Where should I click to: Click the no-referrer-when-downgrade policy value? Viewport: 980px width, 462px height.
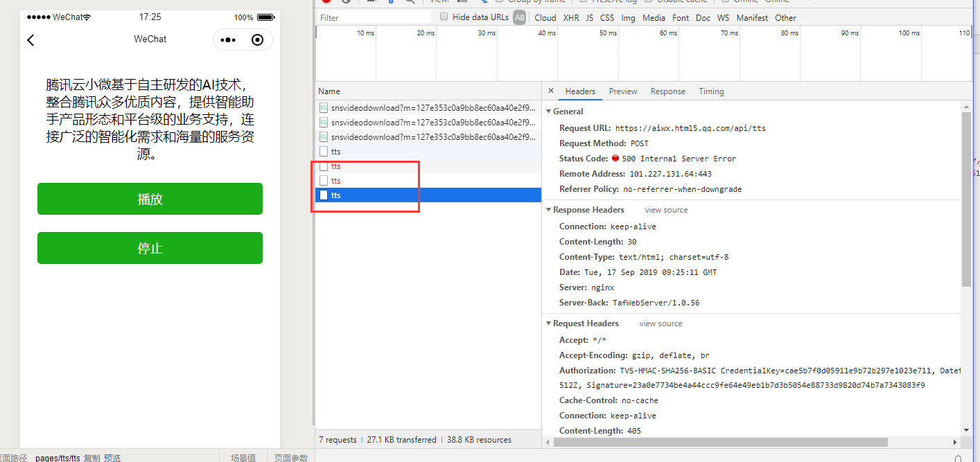click(x=683, y=189)
